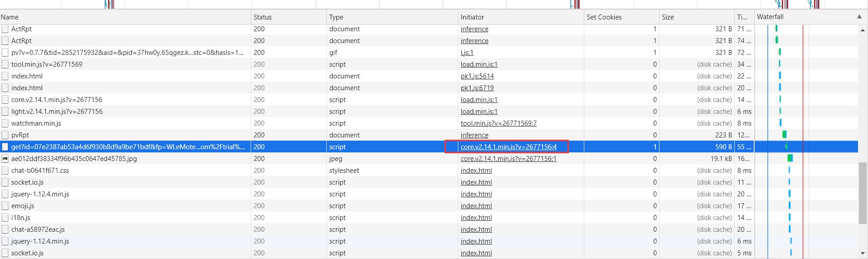Select the light.v2.14.1.min.js?v=2677156 request row
The image size is (868, 259).
57,112
